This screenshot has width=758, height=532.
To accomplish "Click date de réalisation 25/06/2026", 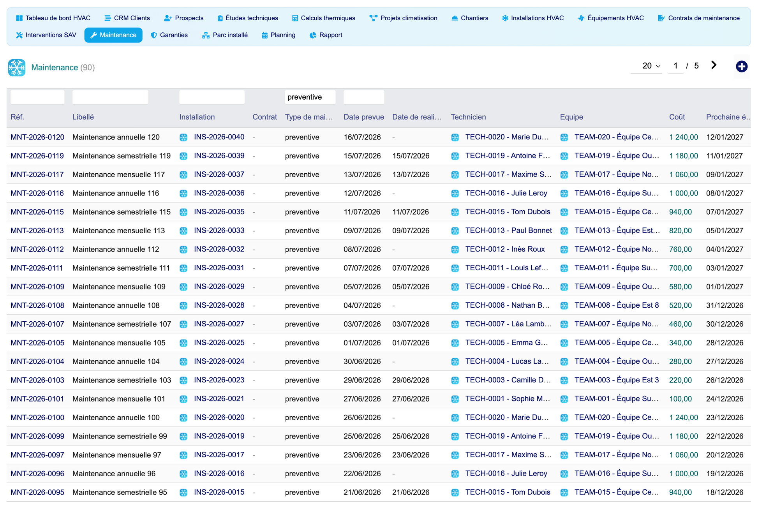I will click(x=411, y=436).
